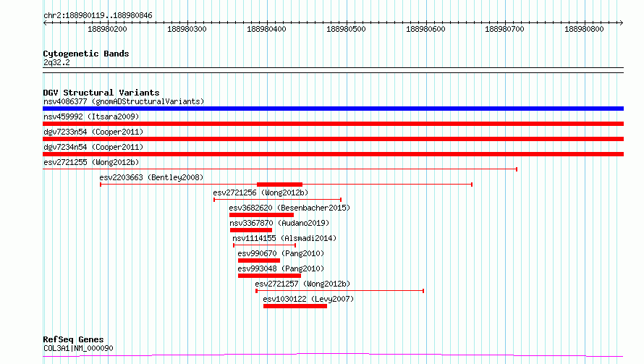The width and height of the screenshot is (644, 364).
Task: Click the esv993048 red bar
Action: pos(269,276)
